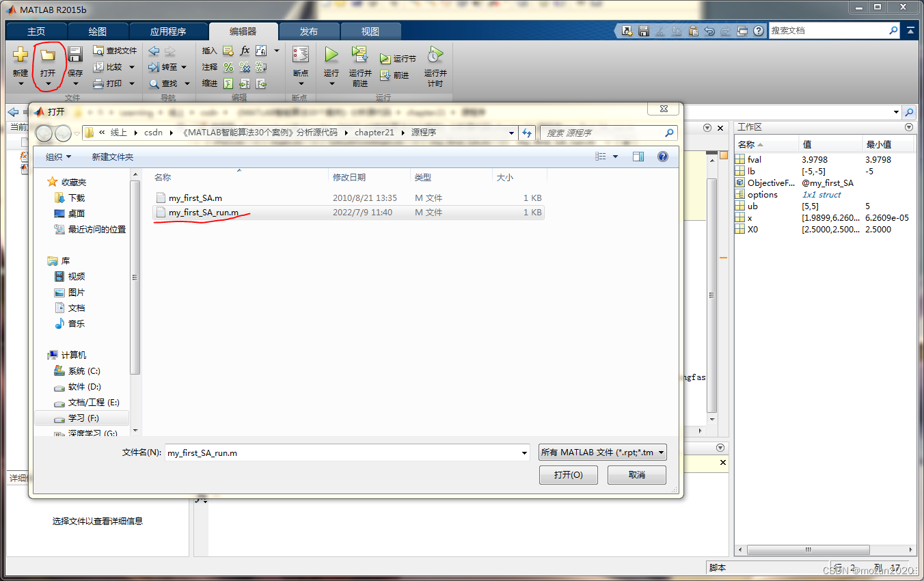924x581 pixels.
Task: Click 运行并计时 run and time icon
Action: pos(435,55)
